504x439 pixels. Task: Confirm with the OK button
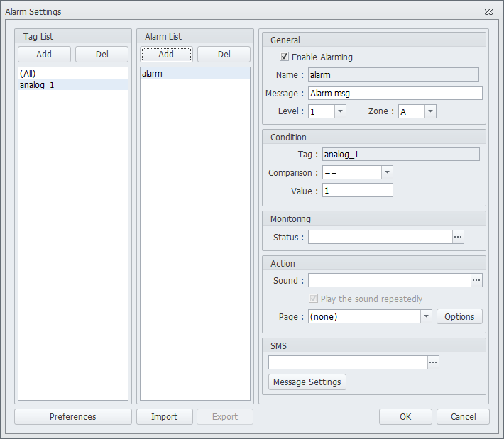(405, 416)
